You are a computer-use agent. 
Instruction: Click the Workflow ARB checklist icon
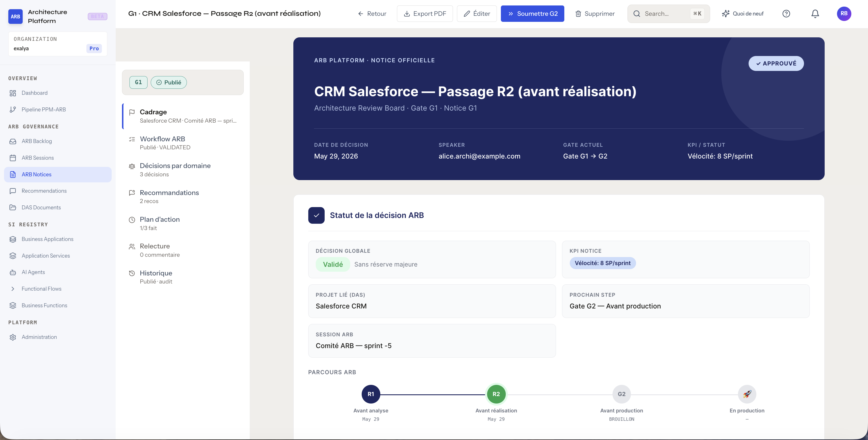pyautogui.click(x=132, y=139)
